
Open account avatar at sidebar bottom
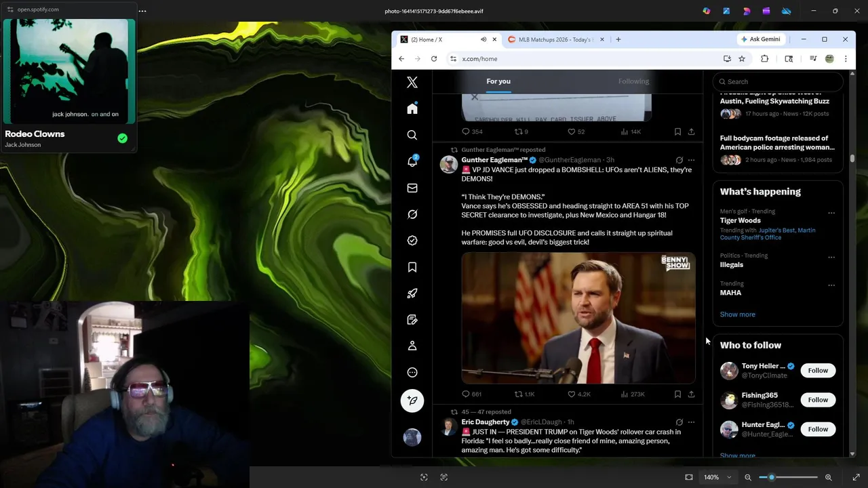(x=412, y=437)
